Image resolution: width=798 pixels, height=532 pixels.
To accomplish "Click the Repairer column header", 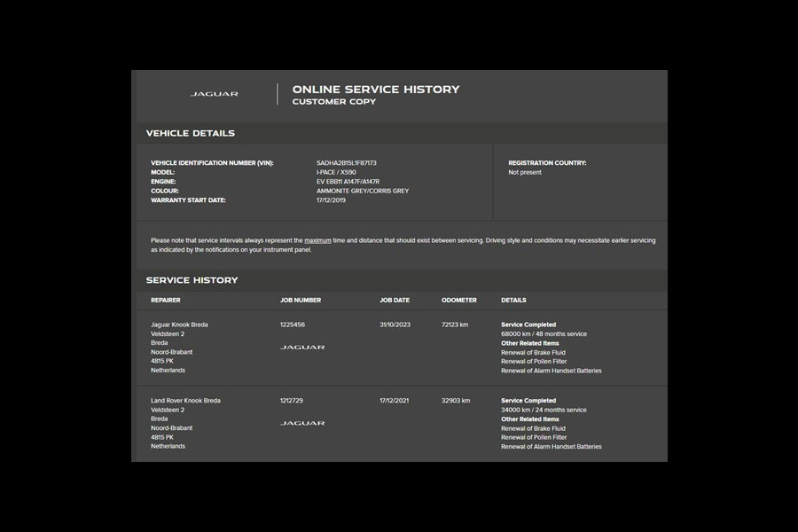I will [166, 301].
